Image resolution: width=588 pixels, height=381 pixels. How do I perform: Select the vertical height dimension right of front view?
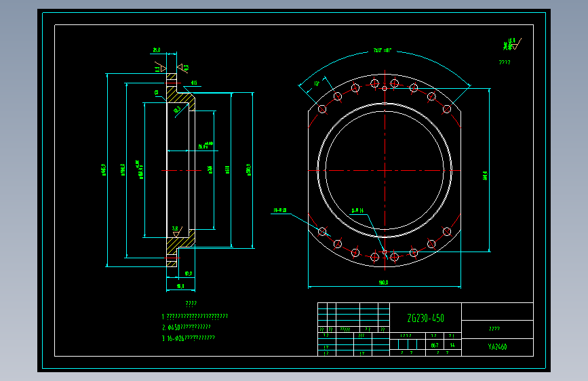tap(485, 176)
